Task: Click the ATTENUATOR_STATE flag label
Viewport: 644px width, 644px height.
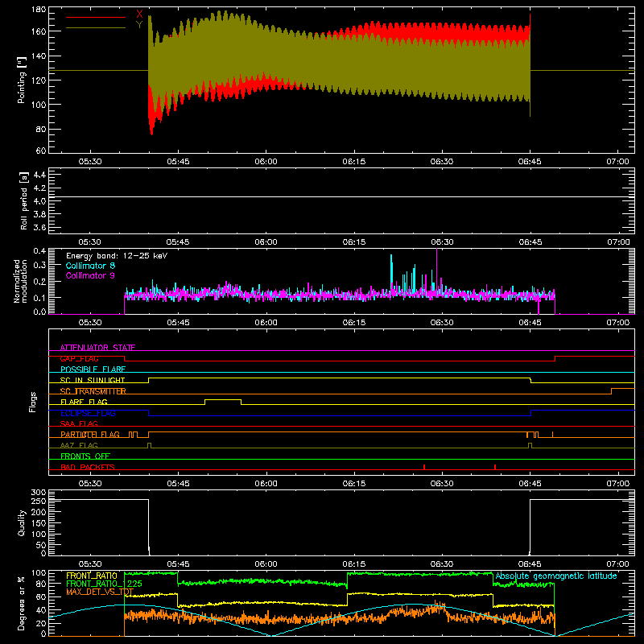Action: [x=97, y=348]
